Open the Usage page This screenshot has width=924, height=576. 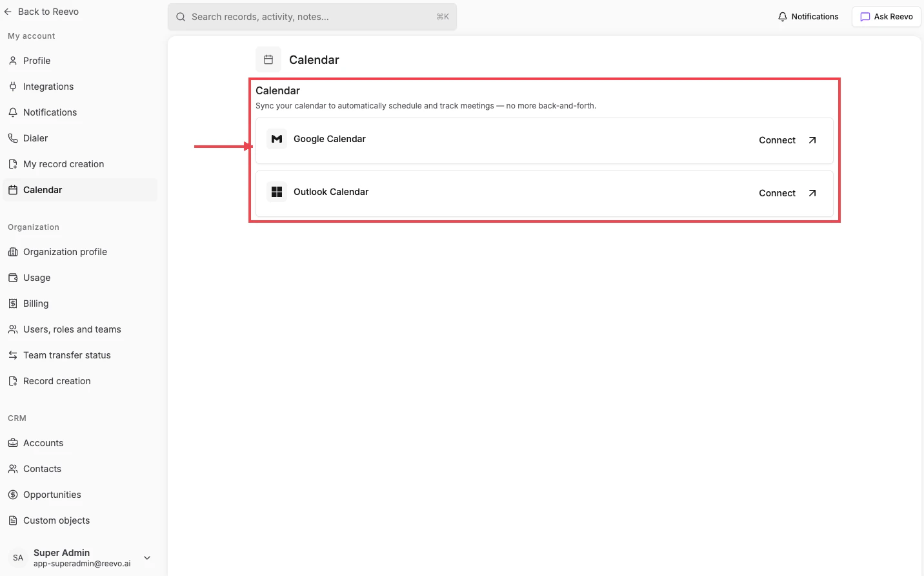click(x=80, y=278)
